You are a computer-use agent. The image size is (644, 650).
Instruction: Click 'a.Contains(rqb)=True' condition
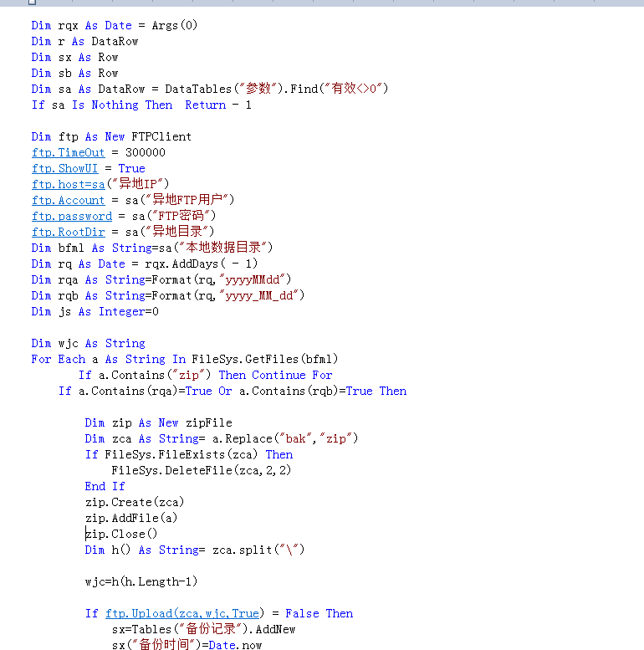(x=306, y=391)
